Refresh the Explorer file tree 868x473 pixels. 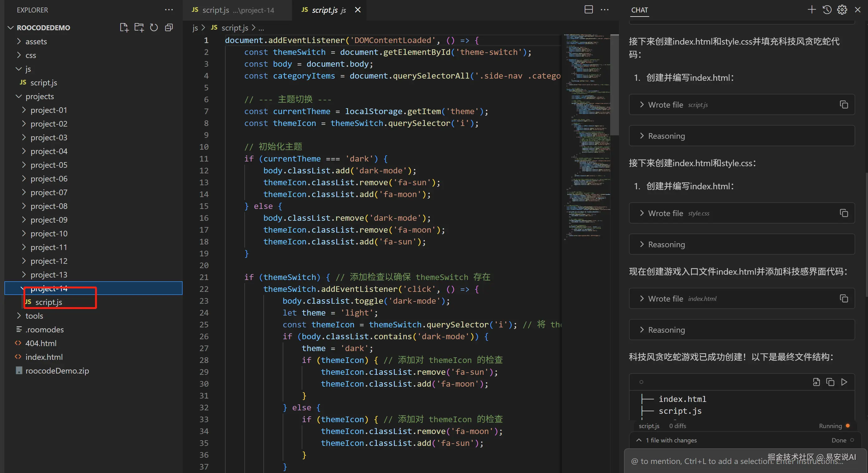154,28
